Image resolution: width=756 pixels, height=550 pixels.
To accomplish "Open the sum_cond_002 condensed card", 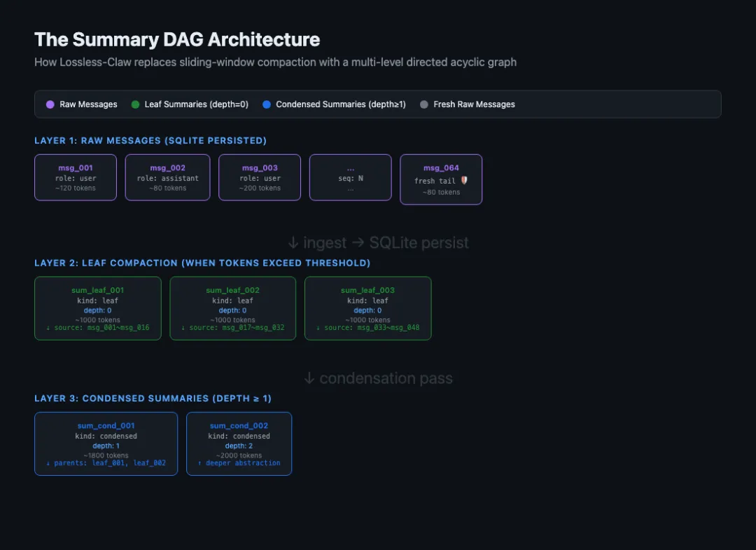I will click(x=239, y=444).
